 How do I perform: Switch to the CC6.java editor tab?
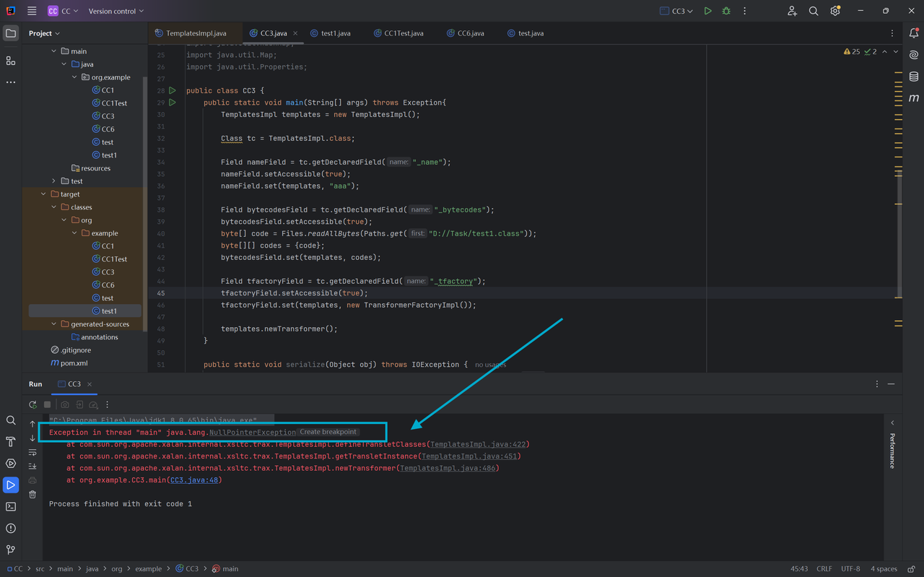[470, 33]
